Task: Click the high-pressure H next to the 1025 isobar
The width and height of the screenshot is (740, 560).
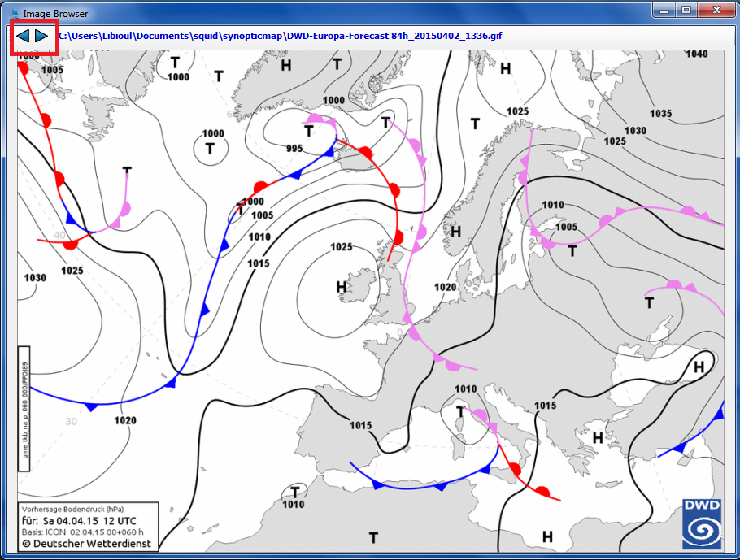Action: [342, 286]
